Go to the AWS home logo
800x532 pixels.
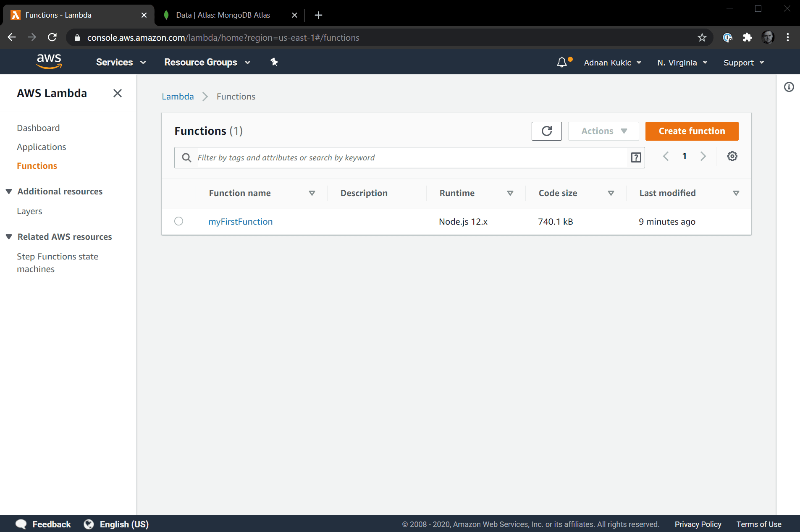49,62
